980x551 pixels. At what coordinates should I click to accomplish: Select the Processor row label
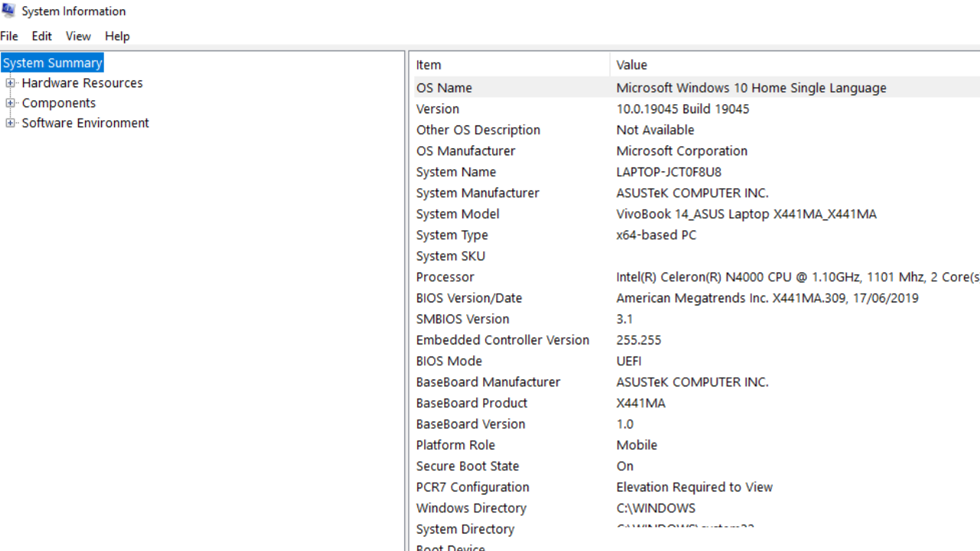tap(446, 277)
